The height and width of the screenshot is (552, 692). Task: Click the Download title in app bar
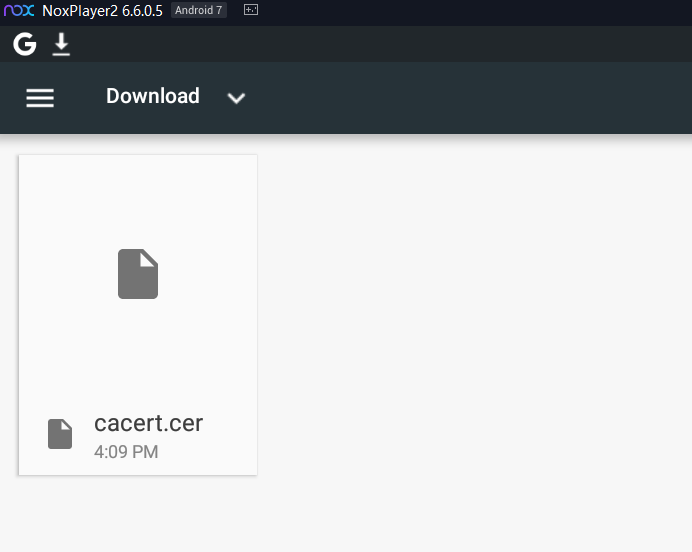click(153, 96)
